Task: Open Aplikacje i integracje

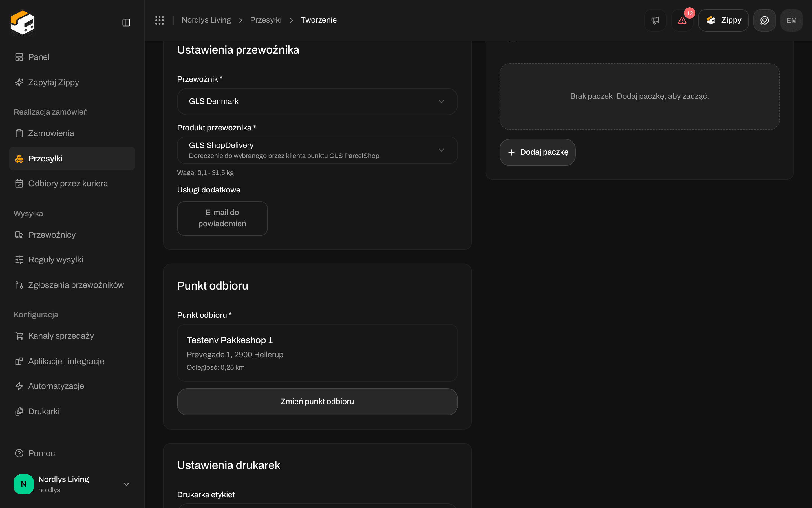Action: 72,361
